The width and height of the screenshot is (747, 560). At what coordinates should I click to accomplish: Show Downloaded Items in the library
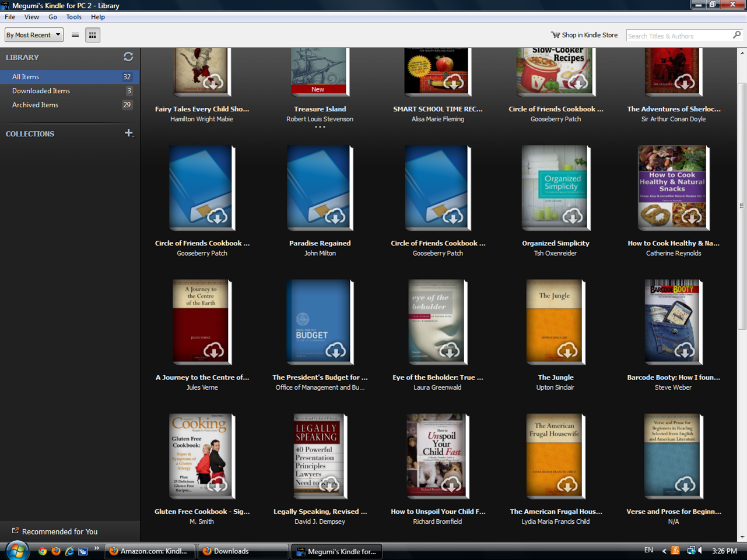(x=69, y=91)
